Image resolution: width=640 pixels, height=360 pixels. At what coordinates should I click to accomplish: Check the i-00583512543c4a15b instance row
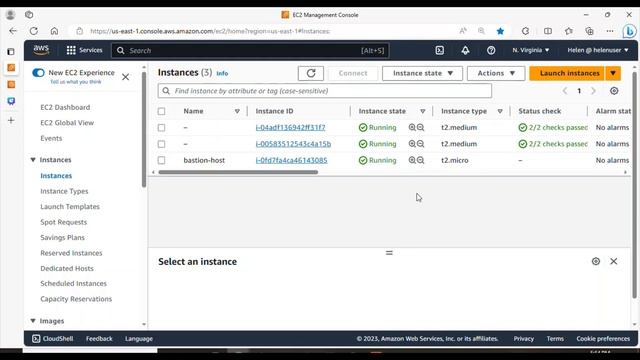coord(162,144)
